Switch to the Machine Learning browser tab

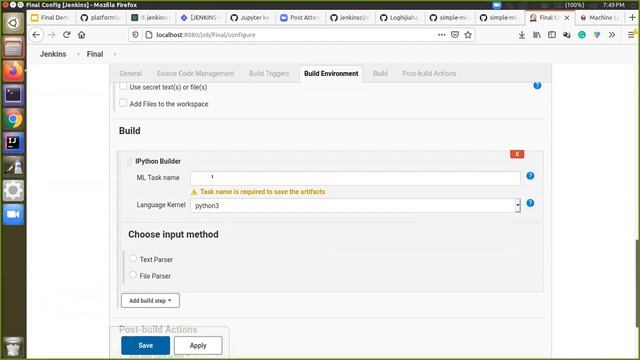[600, 18]
